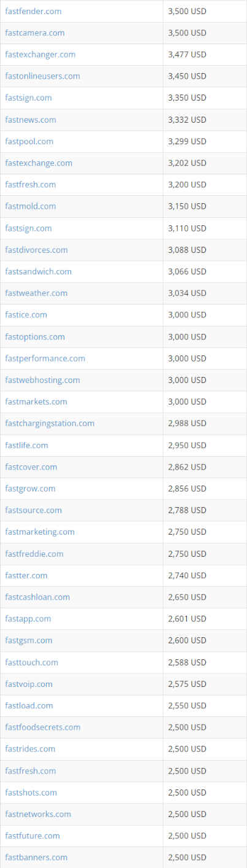
Task: Open the fastcamera.com domain link
Action: tap(35, 33)
